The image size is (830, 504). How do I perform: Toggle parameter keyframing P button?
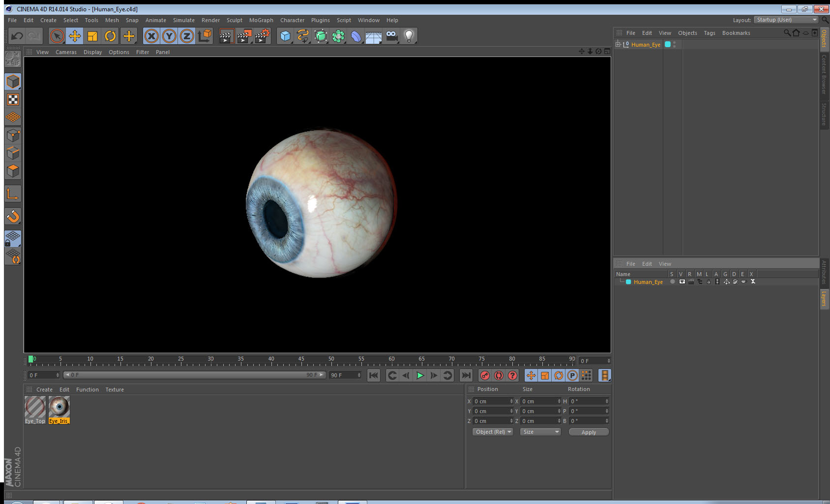tap(572, 376)
